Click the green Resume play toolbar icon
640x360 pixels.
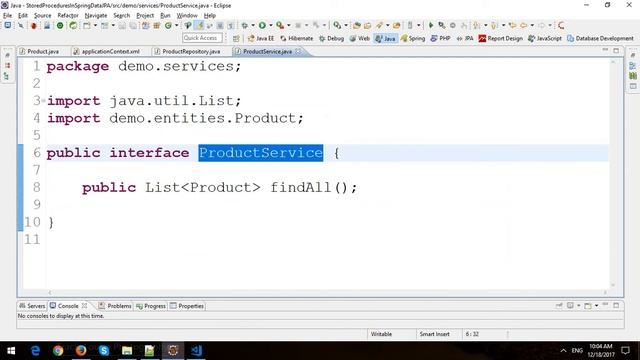[x=431, y=25]
